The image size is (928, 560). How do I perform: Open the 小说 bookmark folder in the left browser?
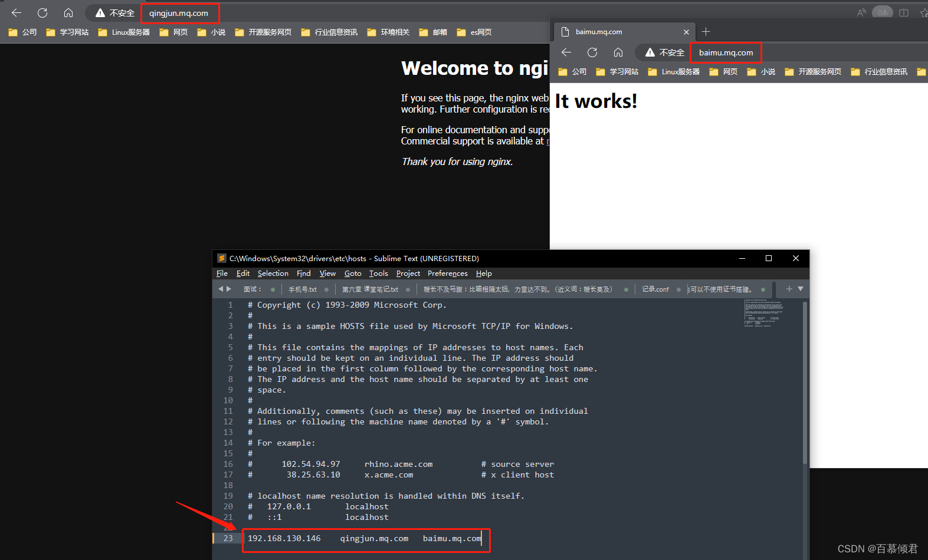click(211, 32)
